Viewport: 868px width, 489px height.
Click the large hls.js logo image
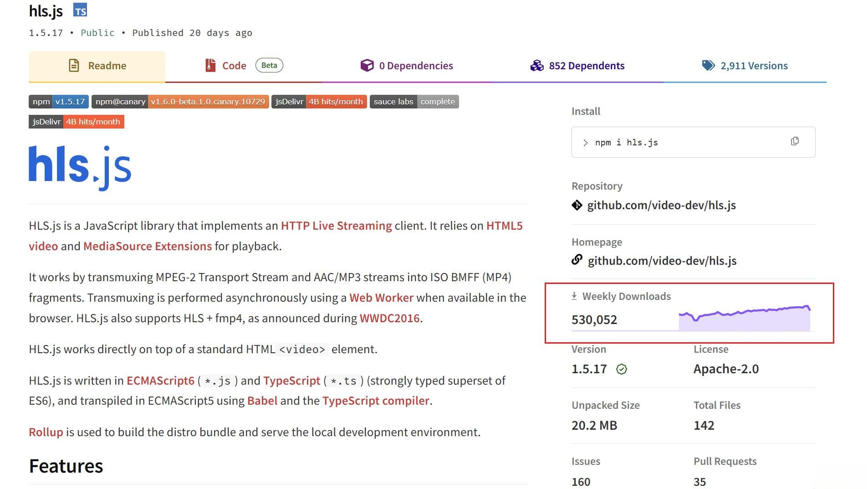80,168
